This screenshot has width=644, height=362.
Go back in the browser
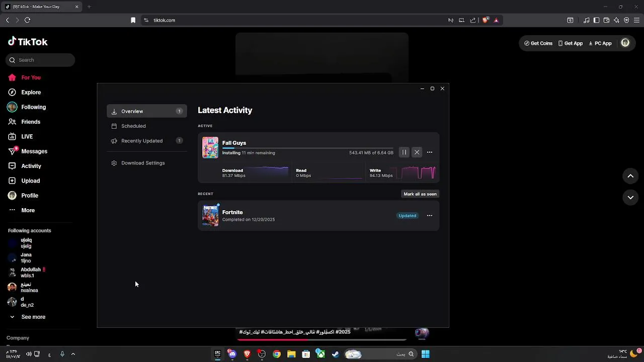tap(7, 20)
